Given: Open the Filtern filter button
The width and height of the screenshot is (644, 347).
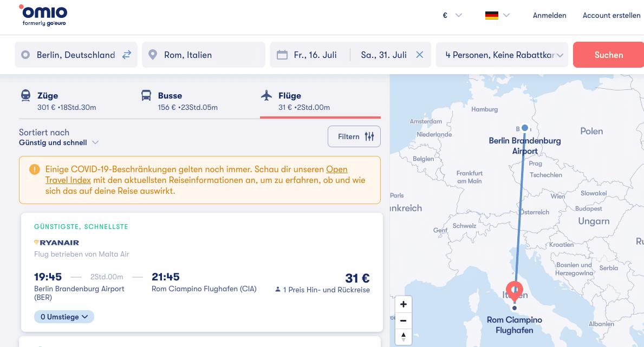Looking at the screenshot, I should (354, 136).
